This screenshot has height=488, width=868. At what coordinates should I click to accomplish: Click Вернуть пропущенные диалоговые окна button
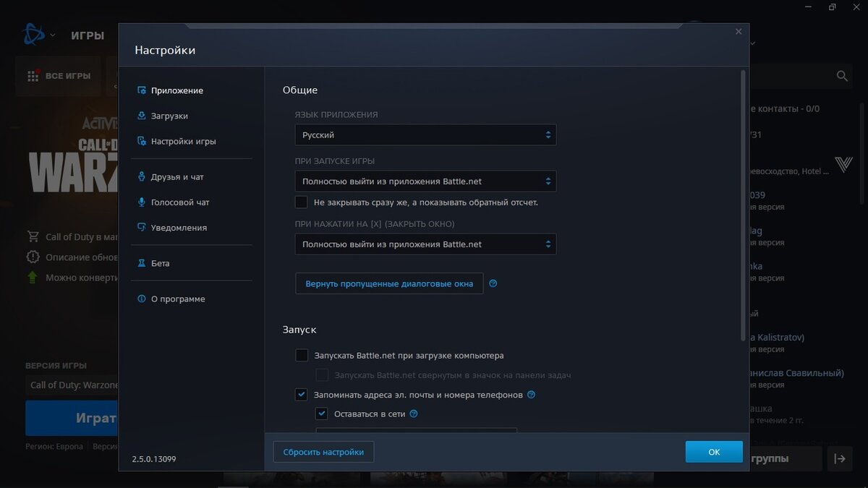(389, 283)
